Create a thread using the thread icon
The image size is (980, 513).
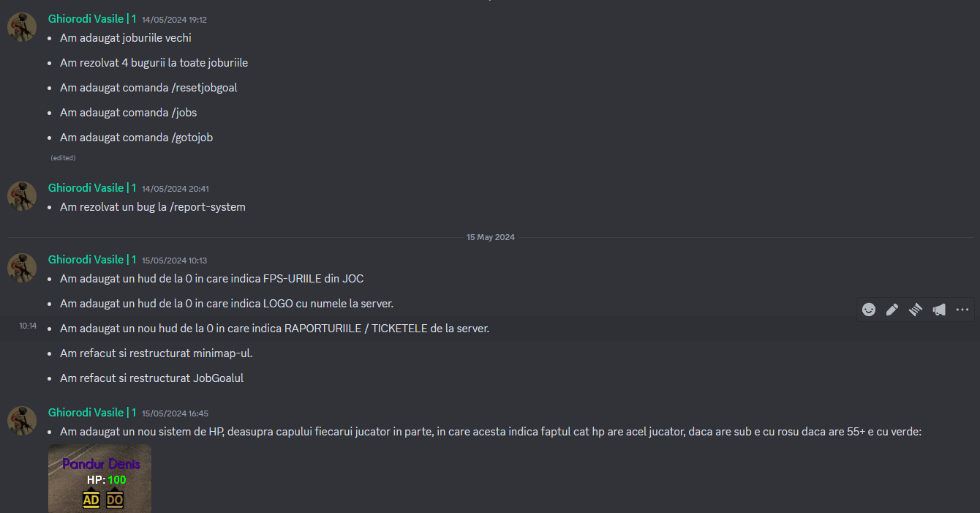coord(916,310)
